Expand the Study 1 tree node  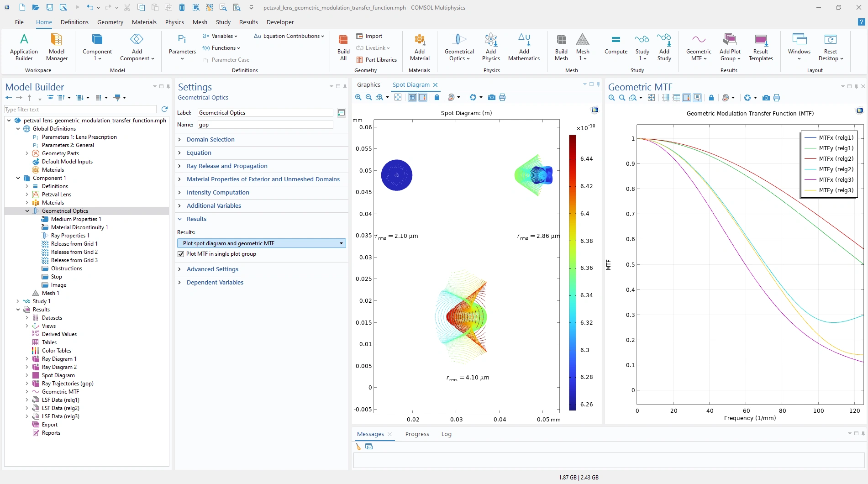pos(18,301)
